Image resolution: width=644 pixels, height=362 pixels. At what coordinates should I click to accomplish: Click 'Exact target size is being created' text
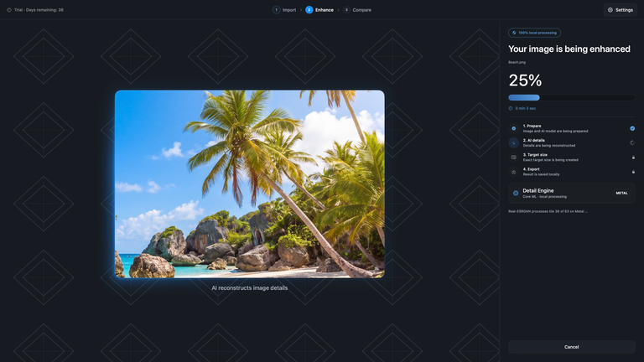550,160
